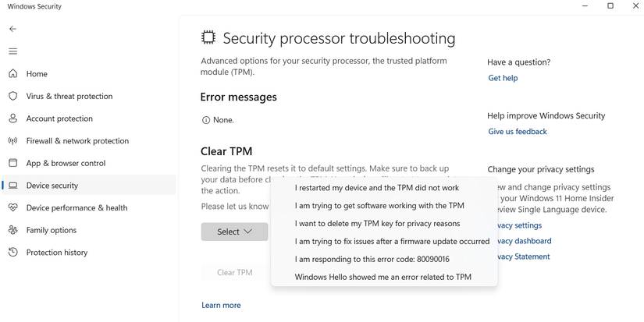Select 'I want to delete my TPM key for privacy reasons'

click(x=377, y=224)
